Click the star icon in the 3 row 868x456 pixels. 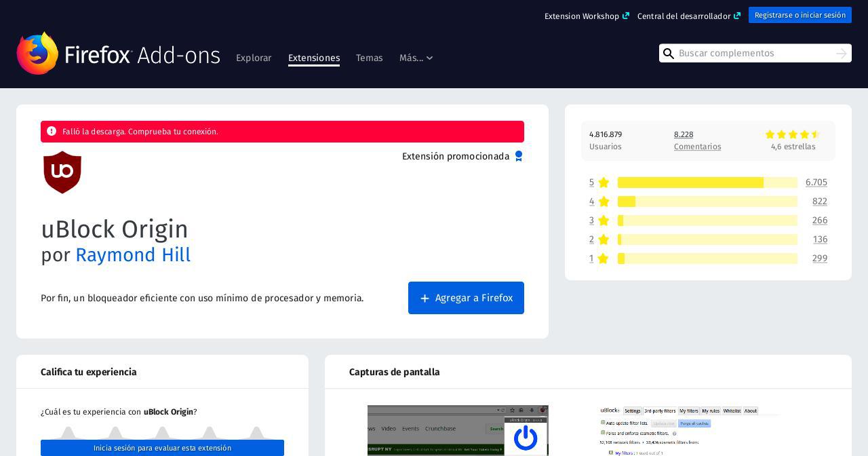(604, 221)
